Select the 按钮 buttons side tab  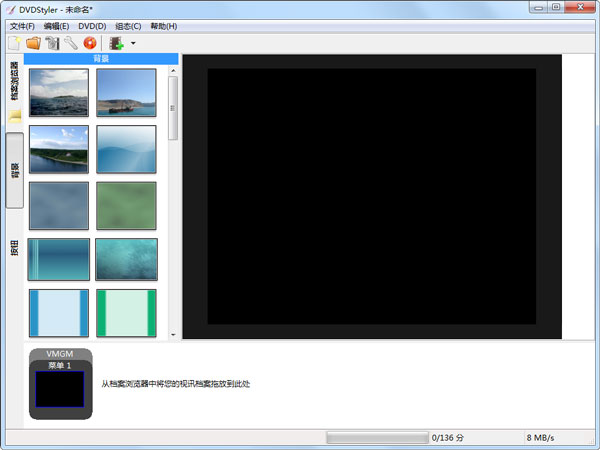coord(14,249)
